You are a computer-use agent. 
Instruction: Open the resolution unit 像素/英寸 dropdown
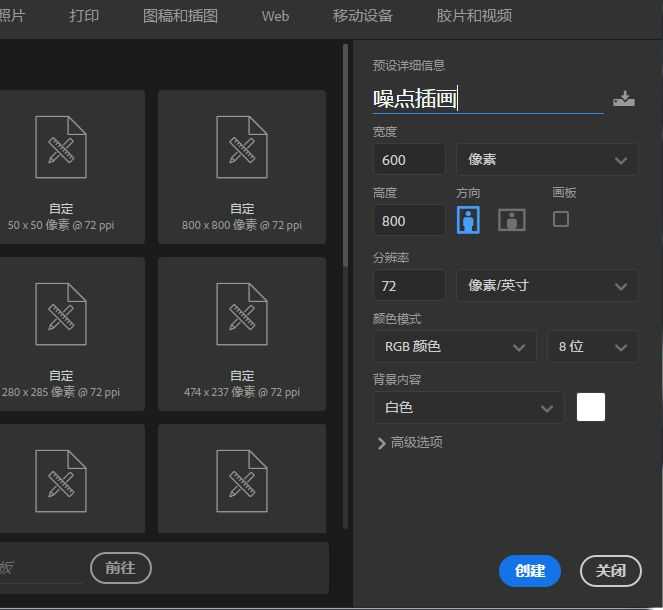pyautogui.click(x=546, y=285)
